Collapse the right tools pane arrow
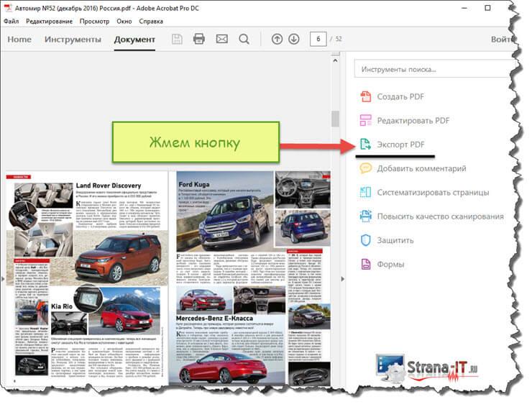The image size is (532, 407). 342,279
